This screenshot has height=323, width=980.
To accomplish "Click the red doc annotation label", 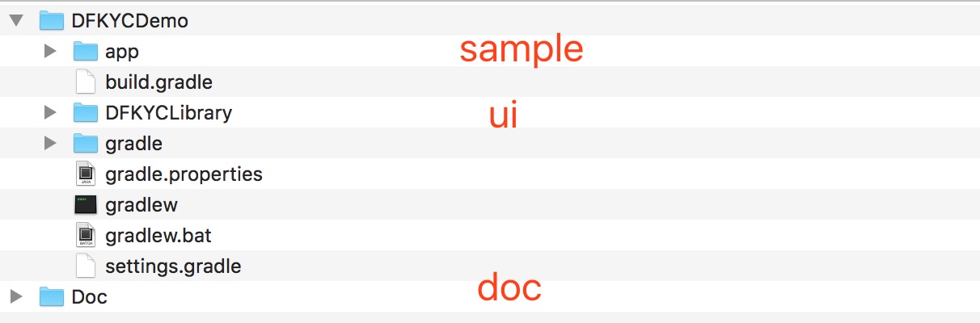I will 509,288.
